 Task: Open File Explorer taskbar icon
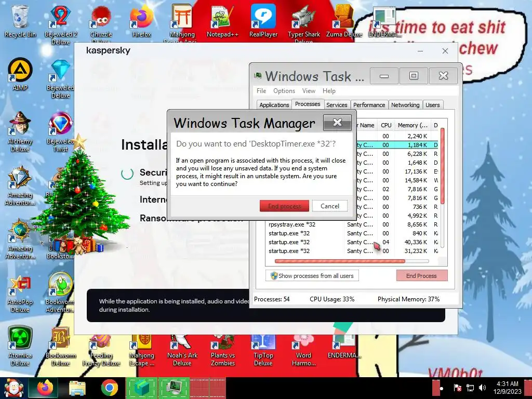[77, 388]
